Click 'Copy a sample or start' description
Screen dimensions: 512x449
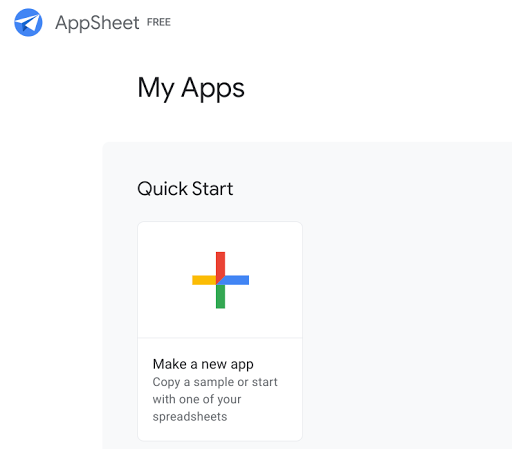(215, 382)
